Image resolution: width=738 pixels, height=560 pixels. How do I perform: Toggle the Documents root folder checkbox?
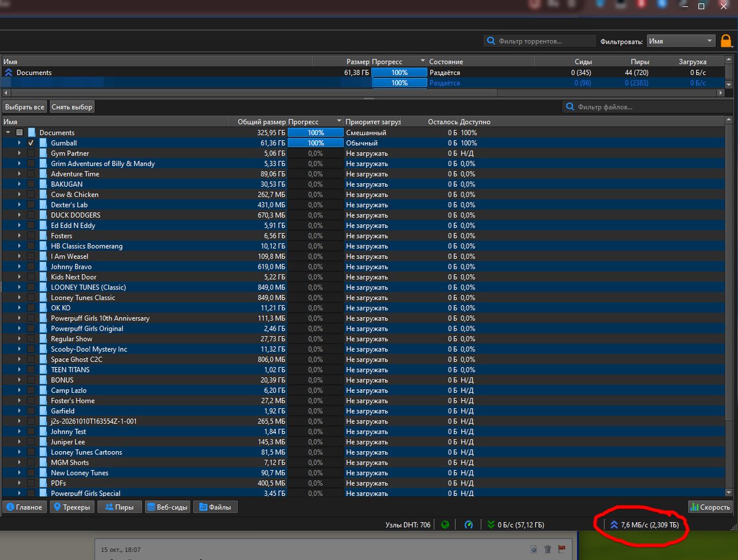pyautogui.click(x=20, y=132)
